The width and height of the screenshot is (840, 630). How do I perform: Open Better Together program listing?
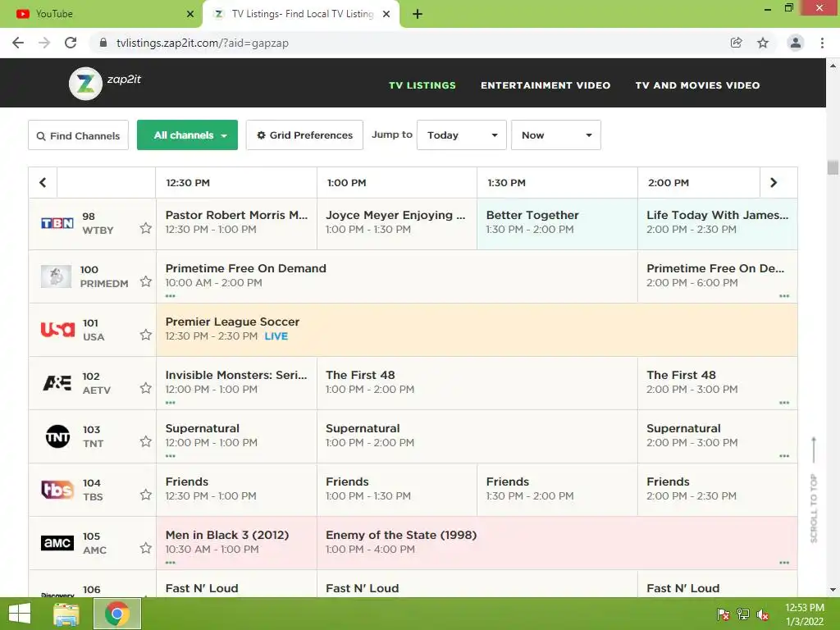(557, 223)
